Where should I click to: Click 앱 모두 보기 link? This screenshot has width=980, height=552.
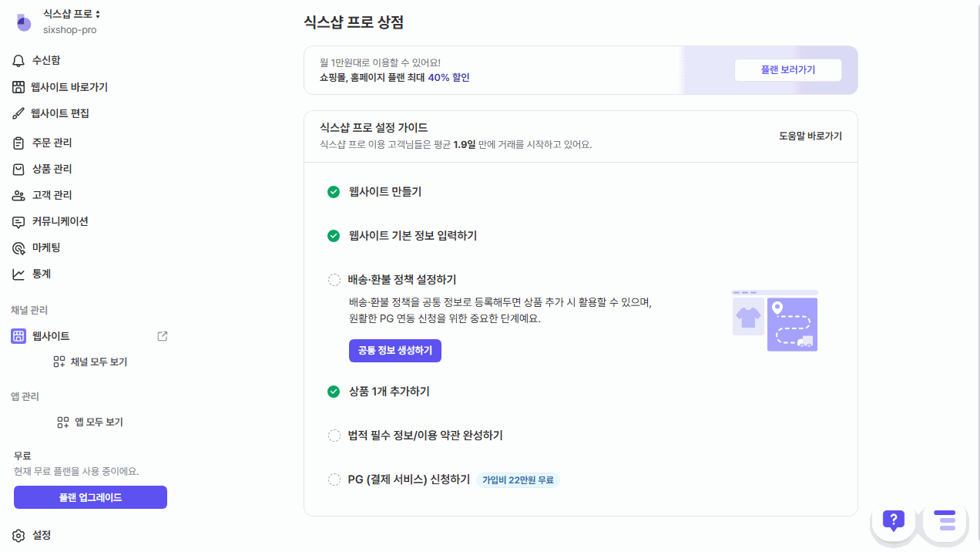[x=99, y=422]
